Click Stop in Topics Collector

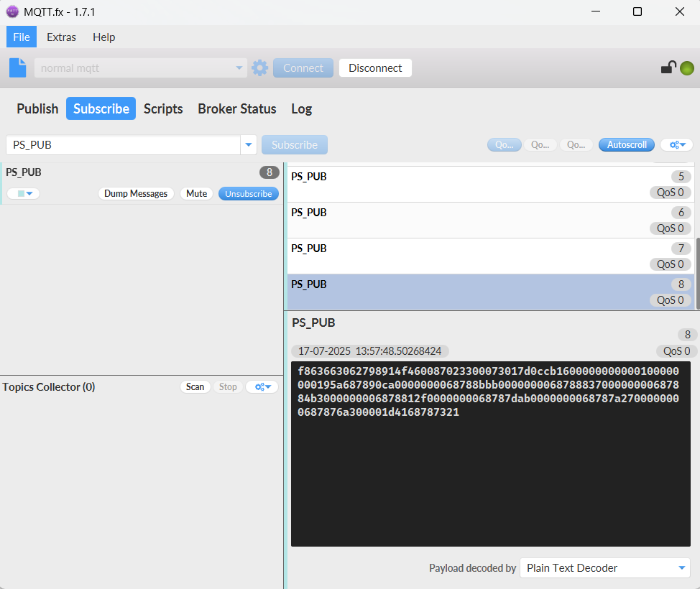click(x=228, y=387)
